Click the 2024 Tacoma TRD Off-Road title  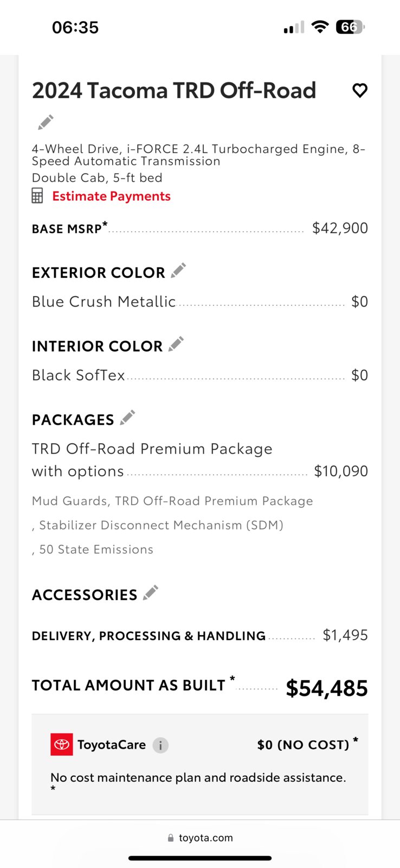[174, 91]
